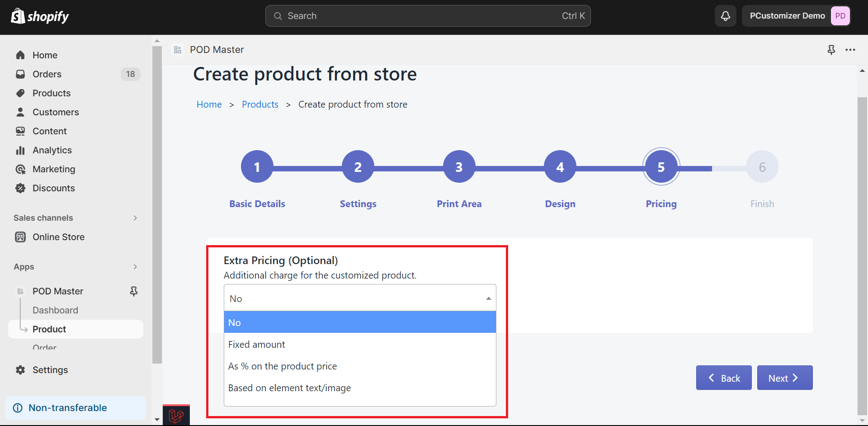Click the Next button
The height and width of the screenshot is (426, 868).
(x=785, y=378)
